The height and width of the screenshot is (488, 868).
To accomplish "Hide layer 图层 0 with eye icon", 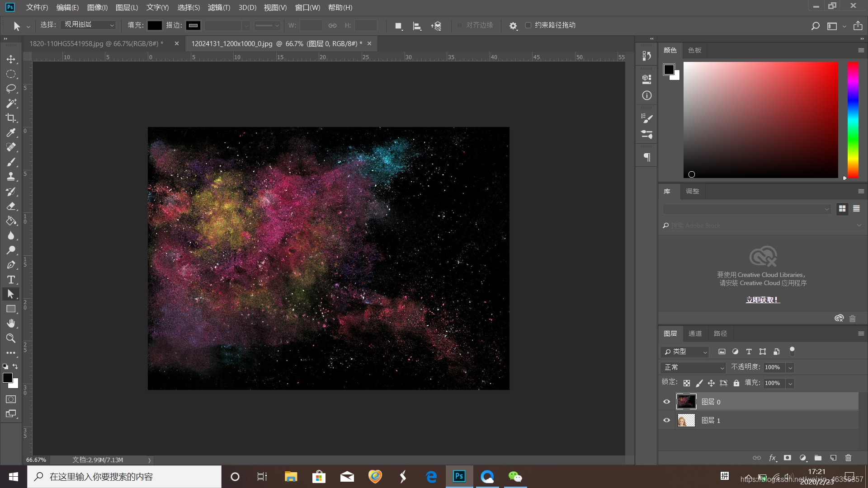I will click(x=666, y=402).
